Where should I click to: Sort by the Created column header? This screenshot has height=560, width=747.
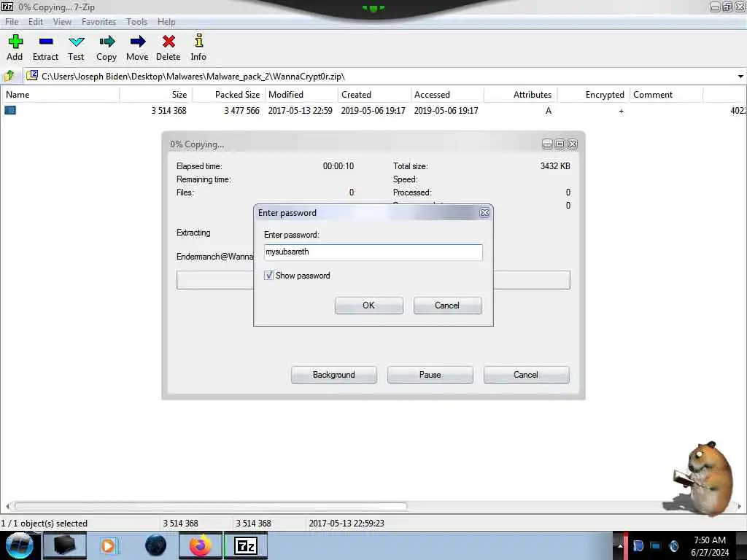click(x=374, y=95)
